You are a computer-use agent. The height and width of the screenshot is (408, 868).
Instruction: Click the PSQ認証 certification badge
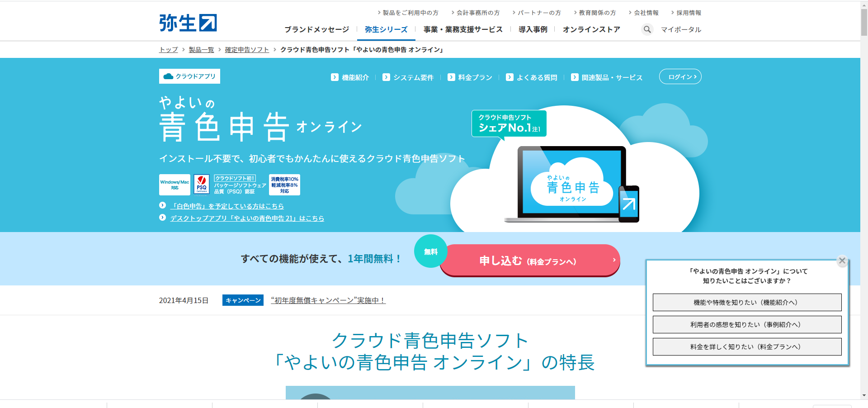202,185
